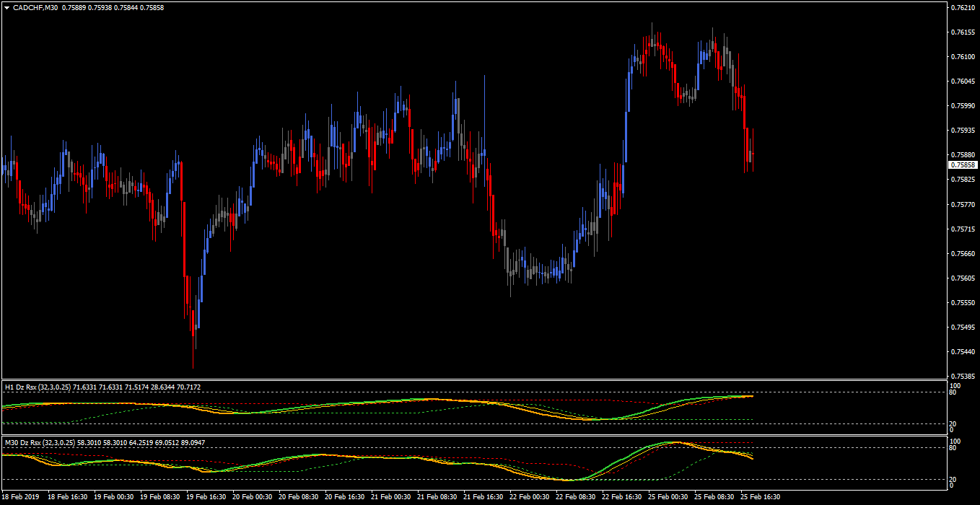The width and height of the screenshot is (980, 505).
Task: Click price level 0.76045 on the axis
Action: coord(962,82)
